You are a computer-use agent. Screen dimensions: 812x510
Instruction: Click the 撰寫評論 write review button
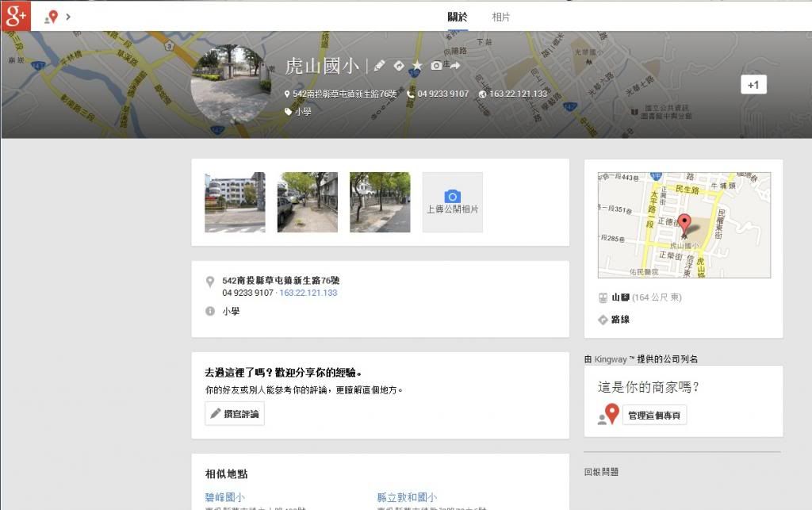tap(235, 414)
